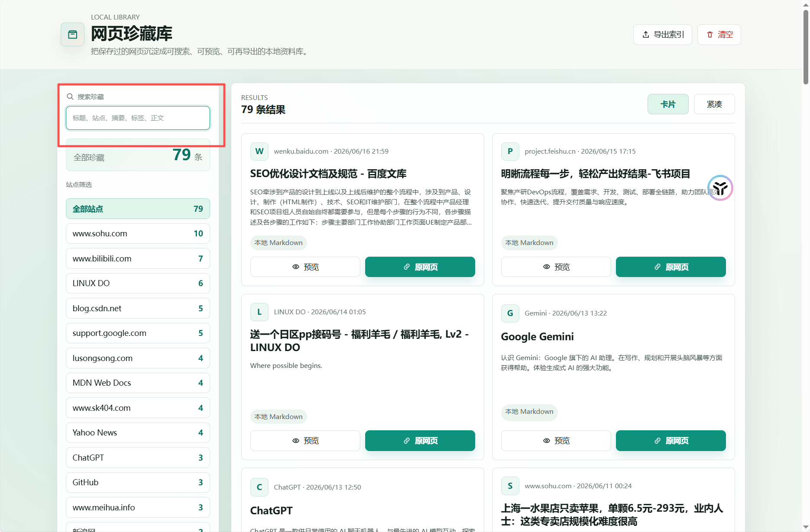This screenshot has width=810, height=532.
Task: Click the title '明晰流程每一步，轻松产出好结果-飞书项目'
Action: coord(596,174)
